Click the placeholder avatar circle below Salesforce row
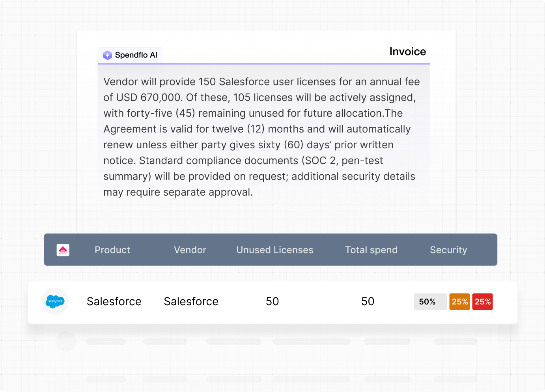 pyautogui.click(x=66, y=342)
